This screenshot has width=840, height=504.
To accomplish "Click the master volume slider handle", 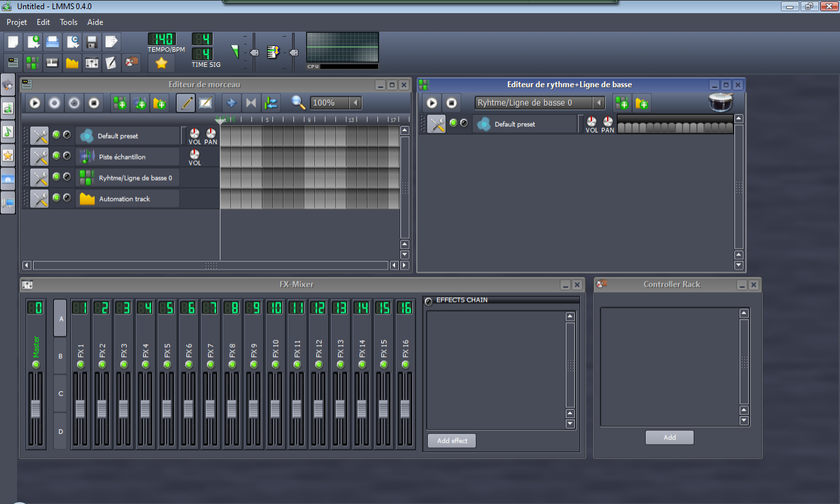I will coord(254,52).
